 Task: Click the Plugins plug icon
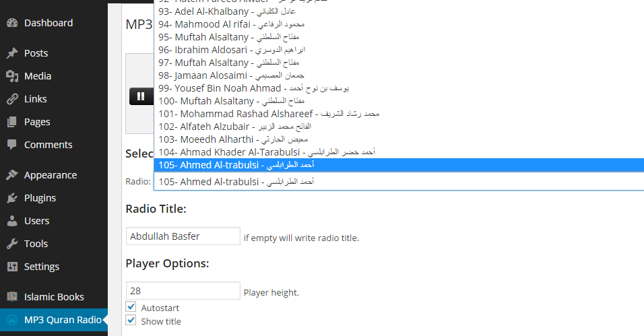tap(12, 198)
